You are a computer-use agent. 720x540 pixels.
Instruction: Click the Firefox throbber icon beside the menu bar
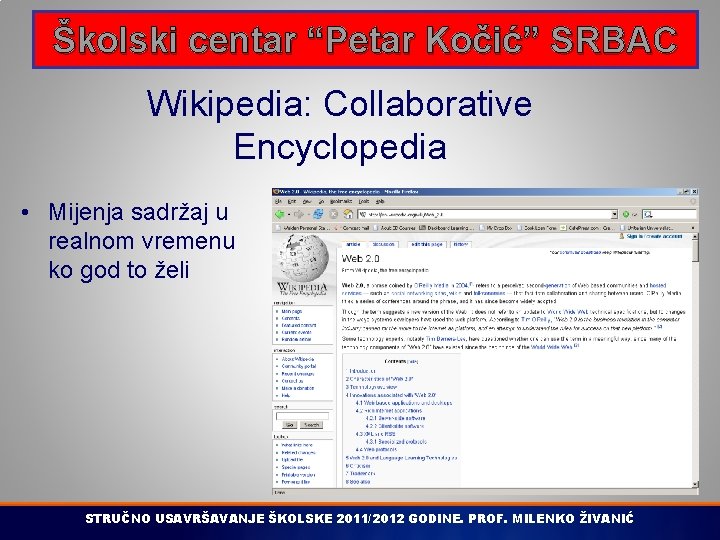693,202
